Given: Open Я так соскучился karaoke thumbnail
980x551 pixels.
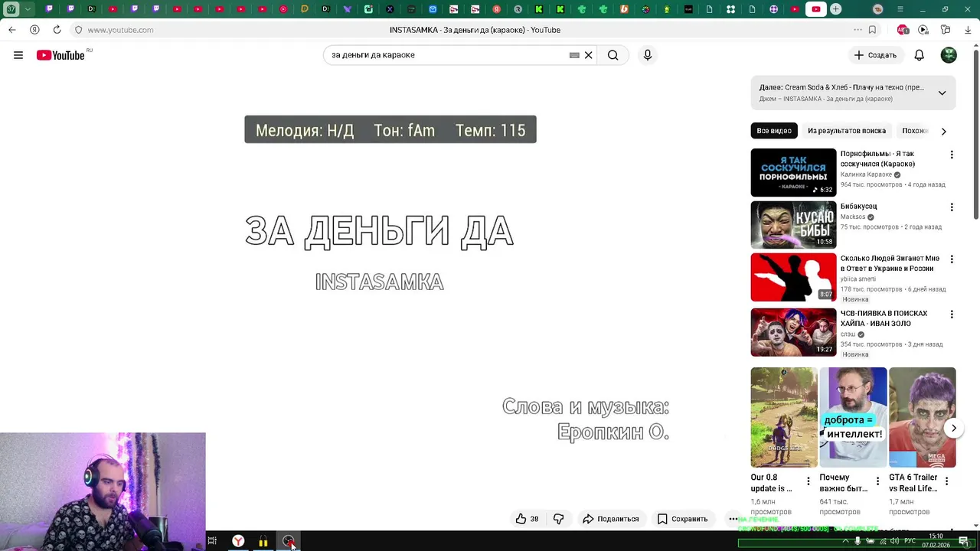Looking at the screenshot, I should 793,172.
